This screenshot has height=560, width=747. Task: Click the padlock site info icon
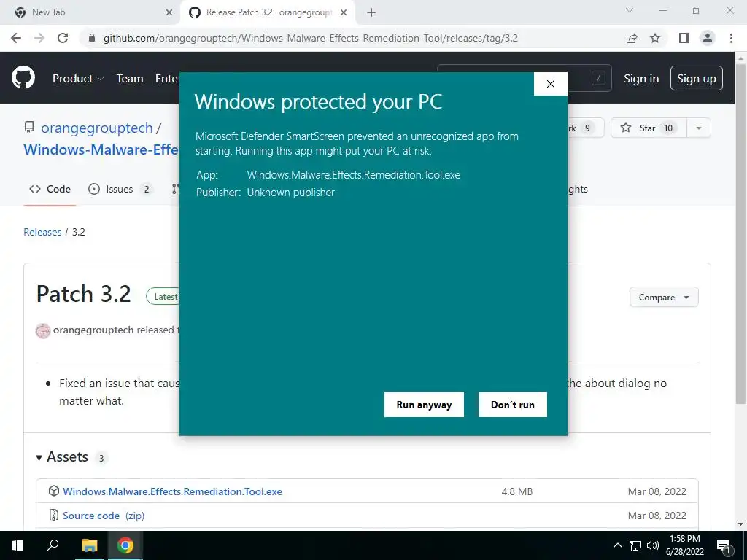(92, 38)
